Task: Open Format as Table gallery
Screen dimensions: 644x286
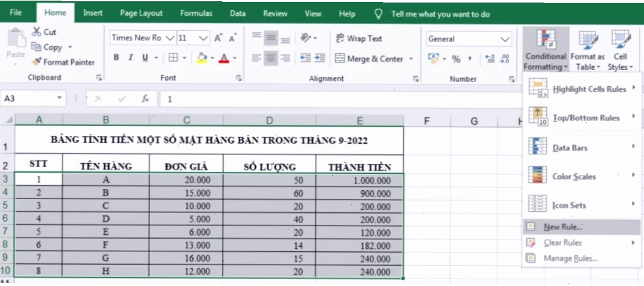Action: tap(587, 50)
